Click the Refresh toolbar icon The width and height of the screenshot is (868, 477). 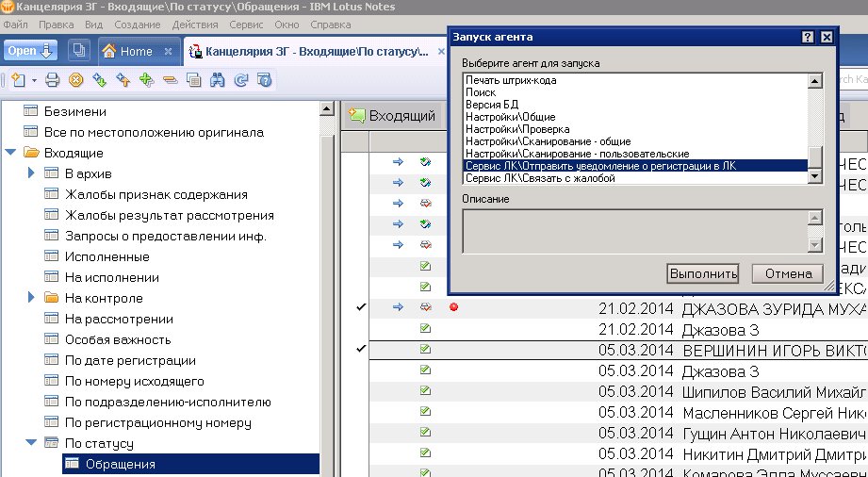(x=240, y=80)
